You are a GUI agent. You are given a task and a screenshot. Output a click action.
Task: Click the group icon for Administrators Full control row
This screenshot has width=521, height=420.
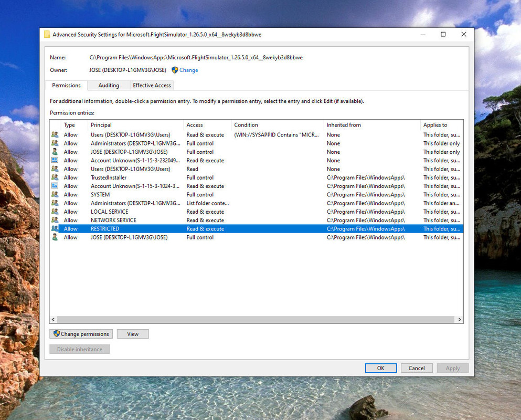(x=55, y=143)
